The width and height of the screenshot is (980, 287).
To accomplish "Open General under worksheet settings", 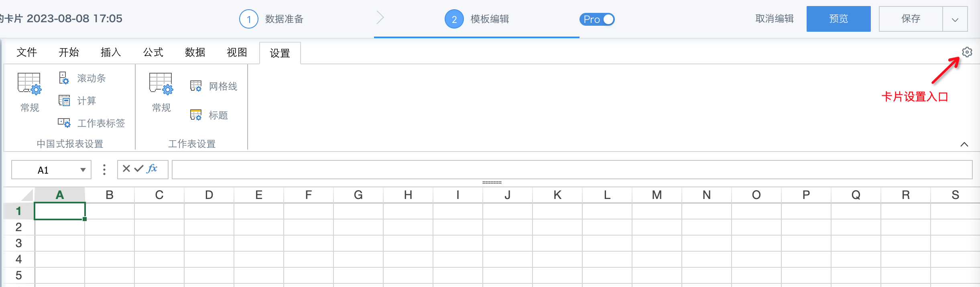I will pos(161,92).
